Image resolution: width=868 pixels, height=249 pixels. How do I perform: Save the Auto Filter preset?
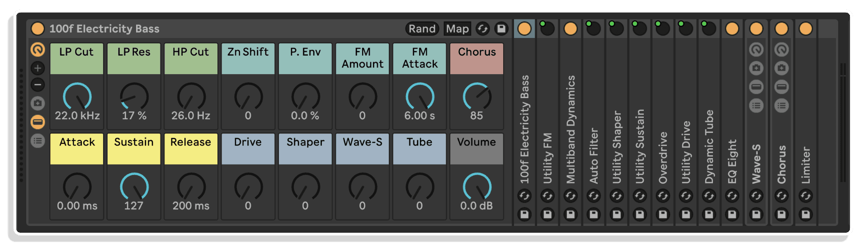594,214
